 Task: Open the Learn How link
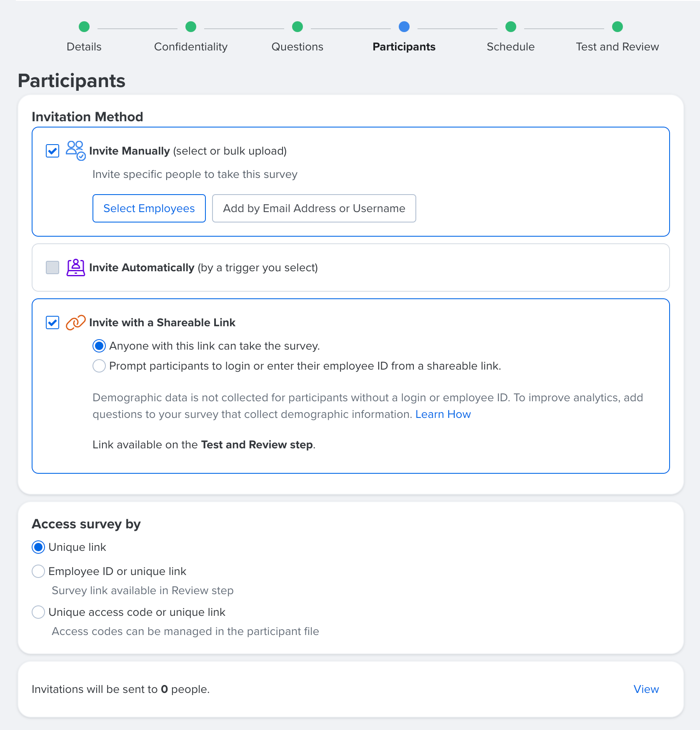coord(443,414)
